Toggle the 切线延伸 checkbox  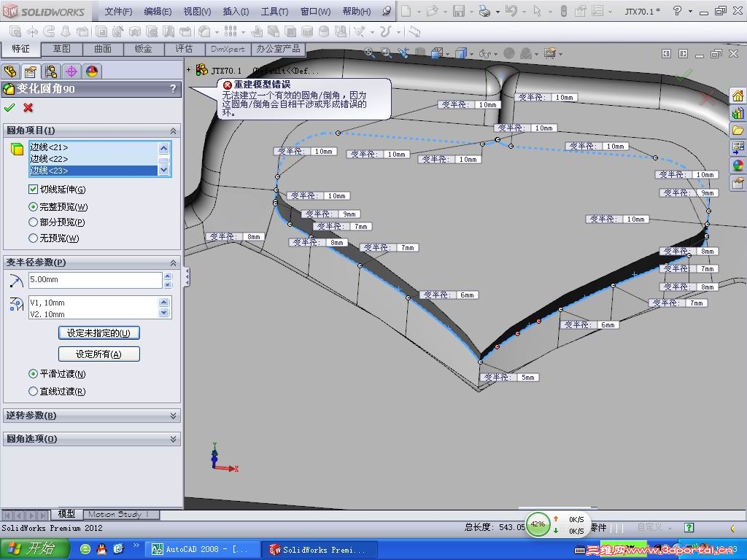tap(33, 189)
